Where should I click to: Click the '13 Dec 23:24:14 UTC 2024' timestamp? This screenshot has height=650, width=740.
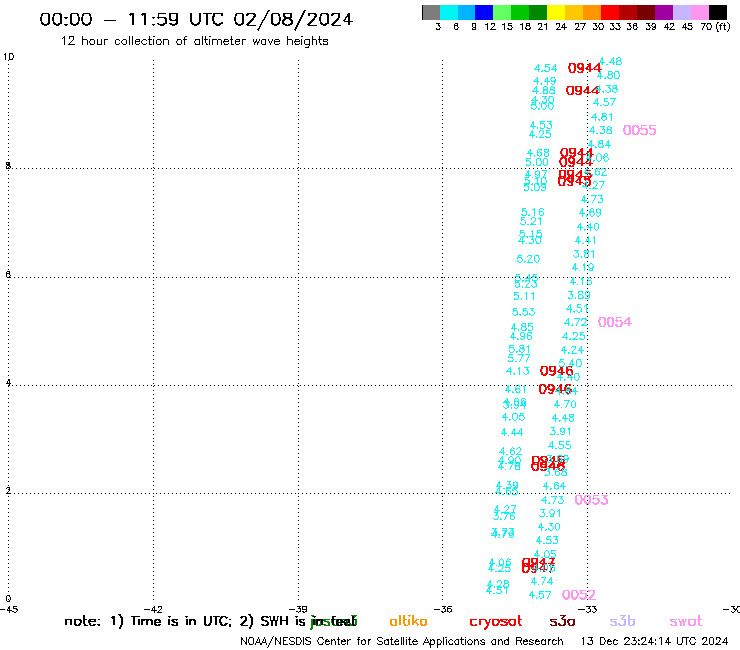[x=655, y=642]
